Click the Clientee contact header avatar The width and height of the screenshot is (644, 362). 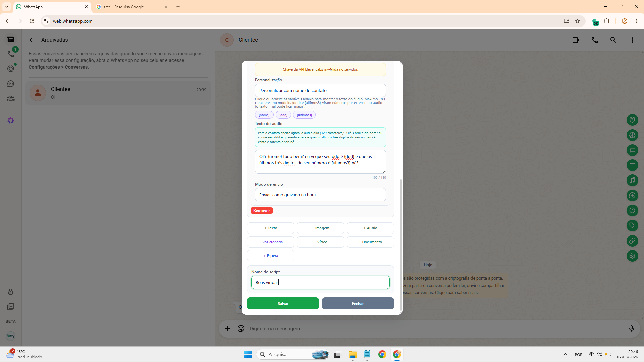point(227,40)
